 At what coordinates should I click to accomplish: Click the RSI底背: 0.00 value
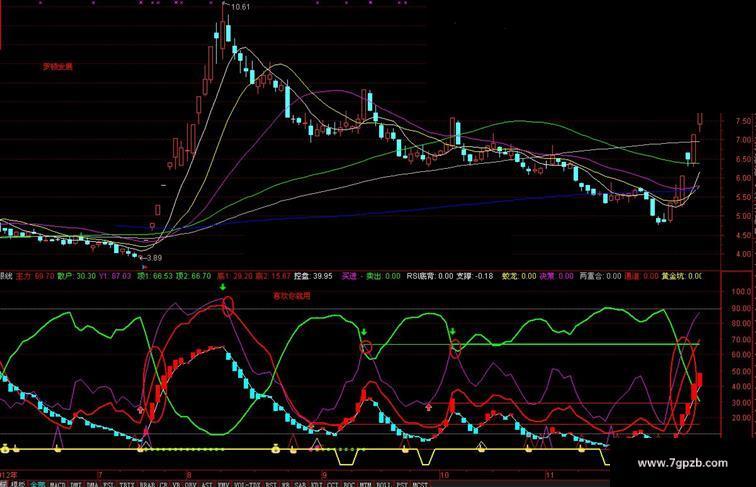(x=430, y=276)
